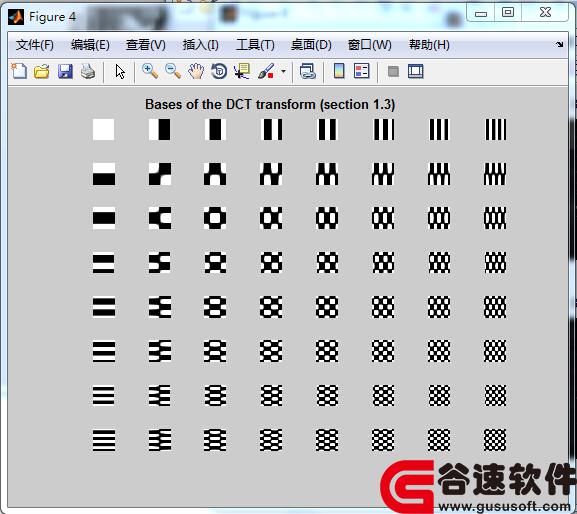577x514 pixels.
Task: Toggle Insert Legend
Action: (x=361, y=71)
